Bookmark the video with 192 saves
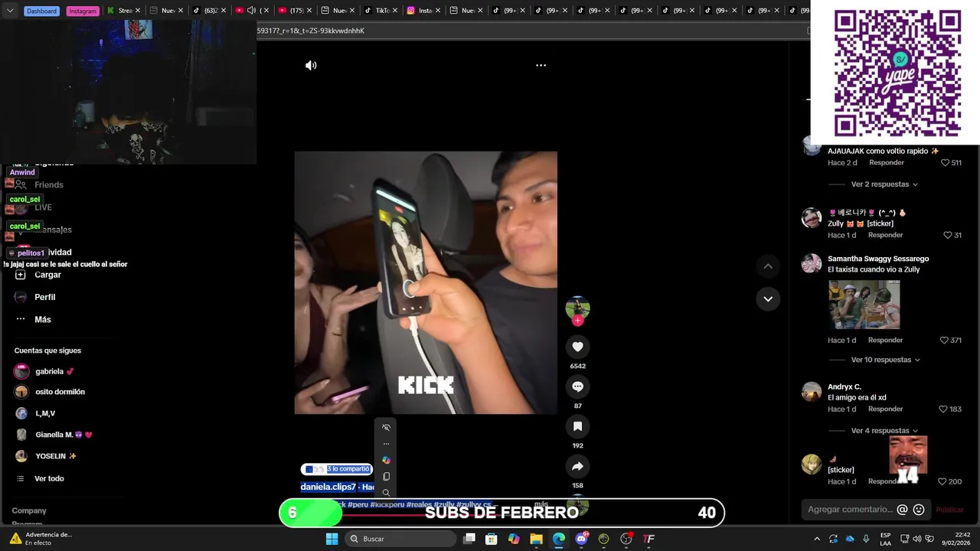This screenshot has height=551, width=980. 577,426
